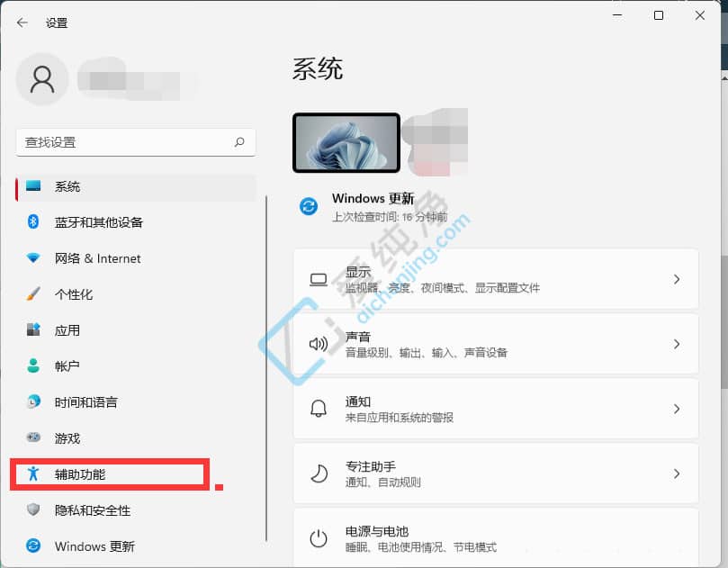Click the 显示 display monitor icon
728x568 pixels.
coord(319,280)
